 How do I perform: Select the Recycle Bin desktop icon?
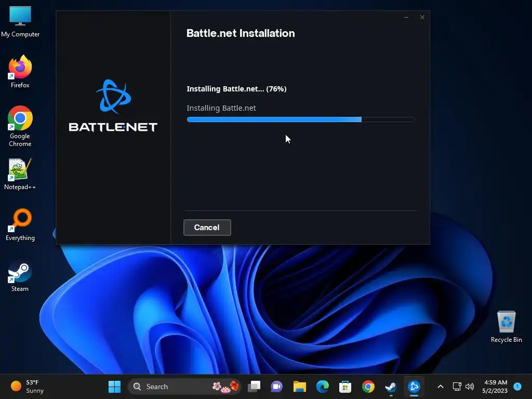click(506, 327)
